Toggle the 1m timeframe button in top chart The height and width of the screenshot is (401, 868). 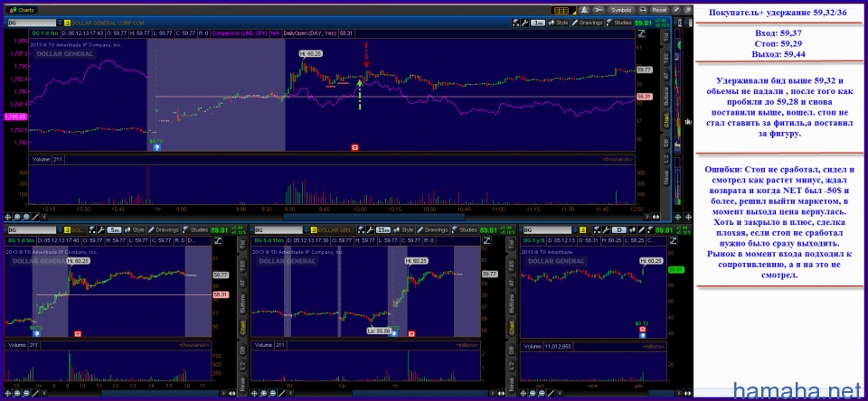538,22
